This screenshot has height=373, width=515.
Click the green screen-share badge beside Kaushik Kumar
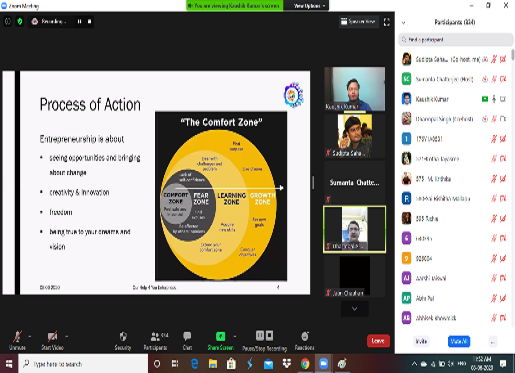485,99
